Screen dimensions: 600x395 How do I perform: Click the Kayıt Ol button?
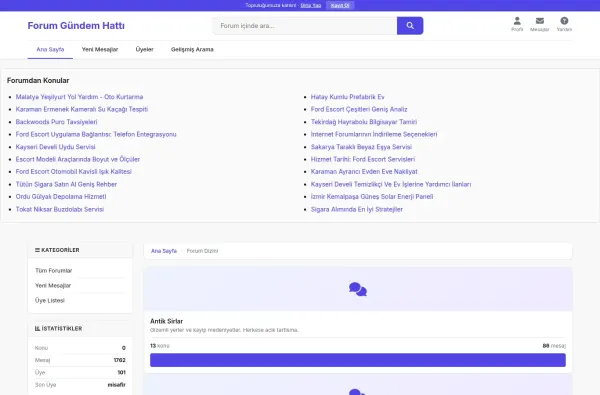pyautogui.click(x=340, y=5)
